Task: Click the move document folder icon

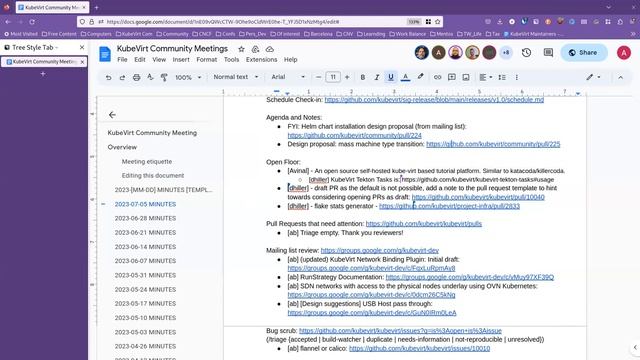Action: pos(256,49)
